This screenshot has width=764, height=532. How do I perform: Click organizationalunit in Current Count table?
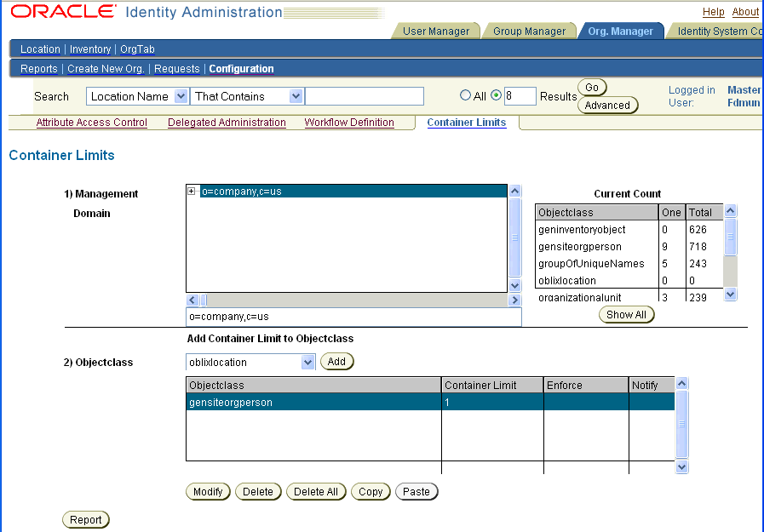coord(580,297)
